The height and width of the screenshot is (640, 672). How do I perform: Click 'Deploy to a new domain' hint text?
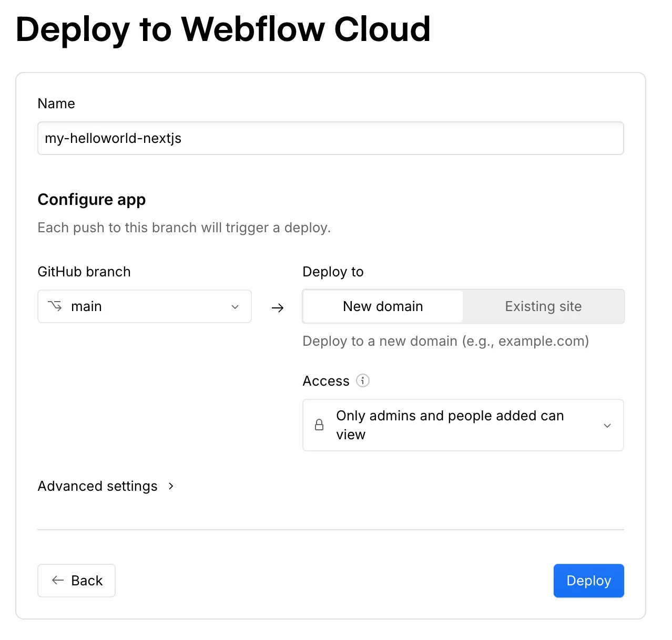[x=446, y=341]
